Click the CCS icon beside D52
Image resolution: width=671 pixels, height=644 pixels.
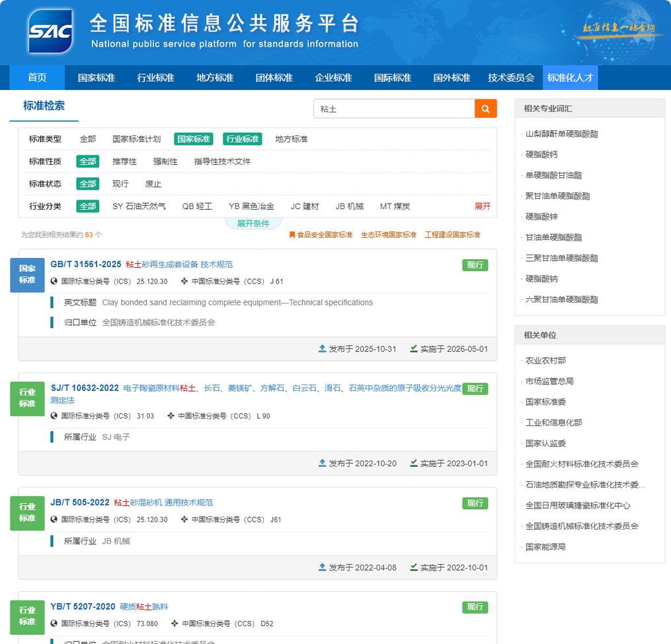[x=175, y=624]
